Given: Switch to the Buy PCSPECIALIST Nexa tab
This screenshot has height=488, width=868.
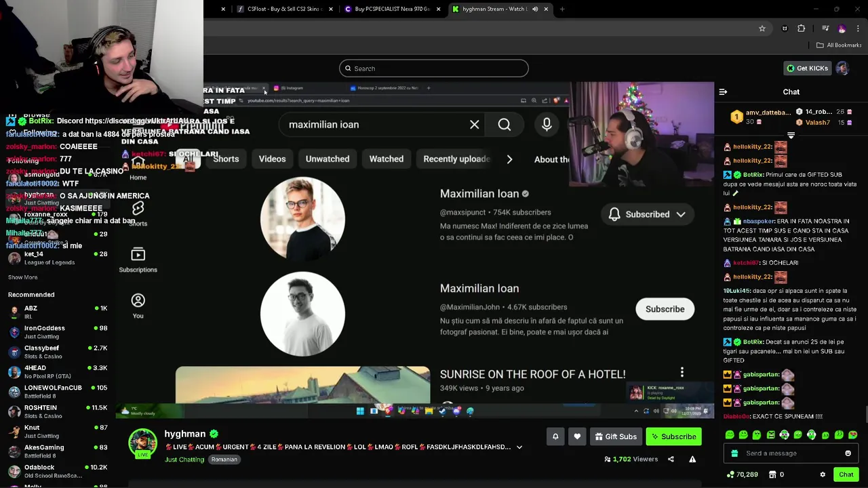Looking at the screenshot, I should pyautogui.click(x=392, y=9).
